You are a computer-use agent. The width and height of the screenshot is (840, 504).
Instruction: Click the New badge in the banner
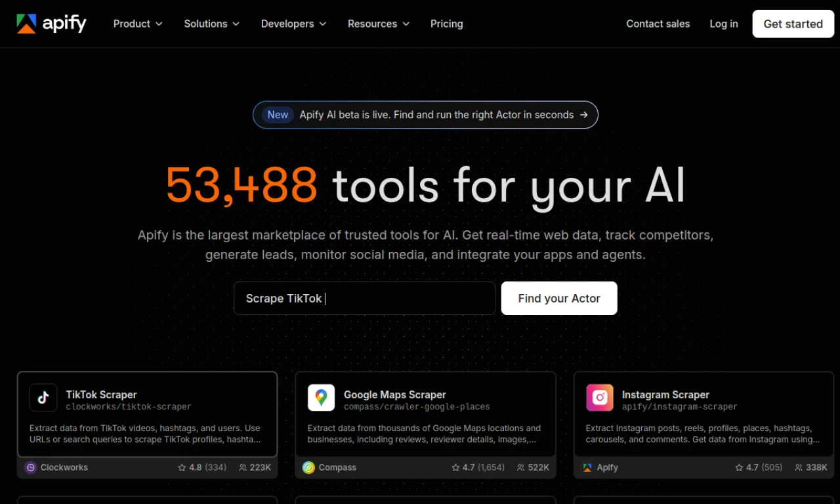pos(278,115)
